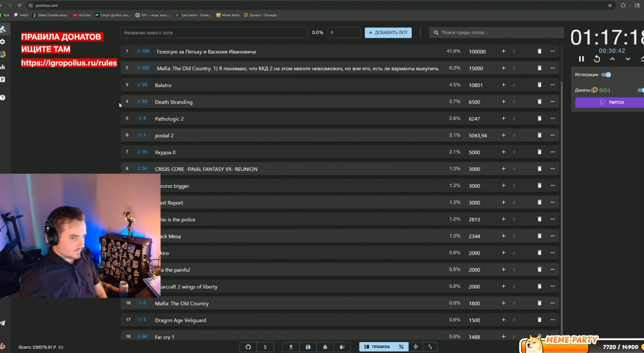
Task: Edit the 100000 amount of the first lot
Action: click(x=477, y=52)
